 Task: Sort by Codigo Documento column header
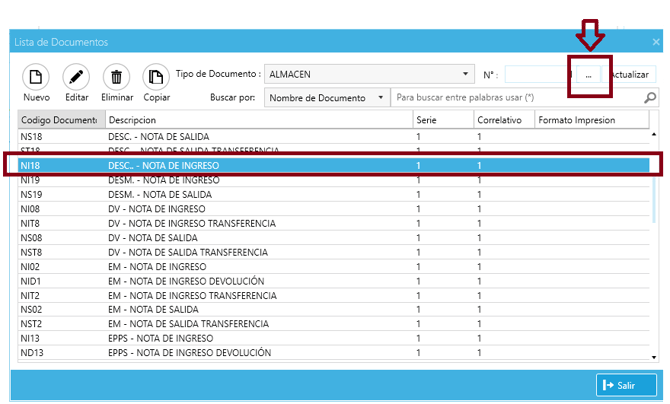[x=60, y=120]
